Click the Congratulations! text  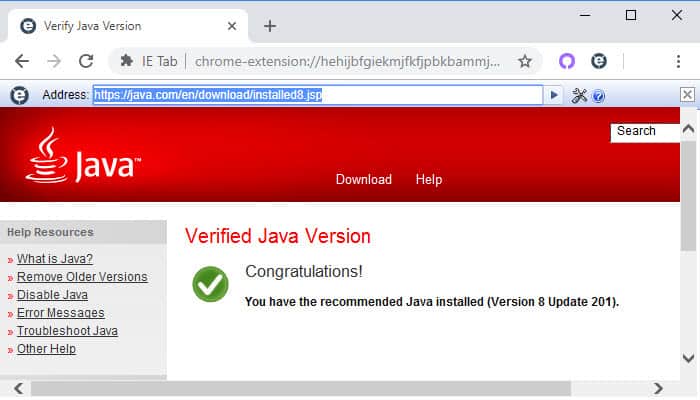coord(304,271)
